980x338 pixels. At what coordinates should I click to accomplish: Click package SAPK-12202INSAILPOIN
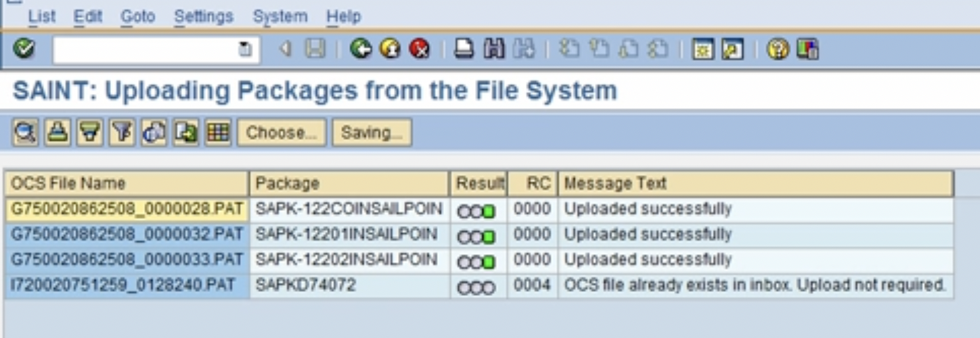click(350, 261)
